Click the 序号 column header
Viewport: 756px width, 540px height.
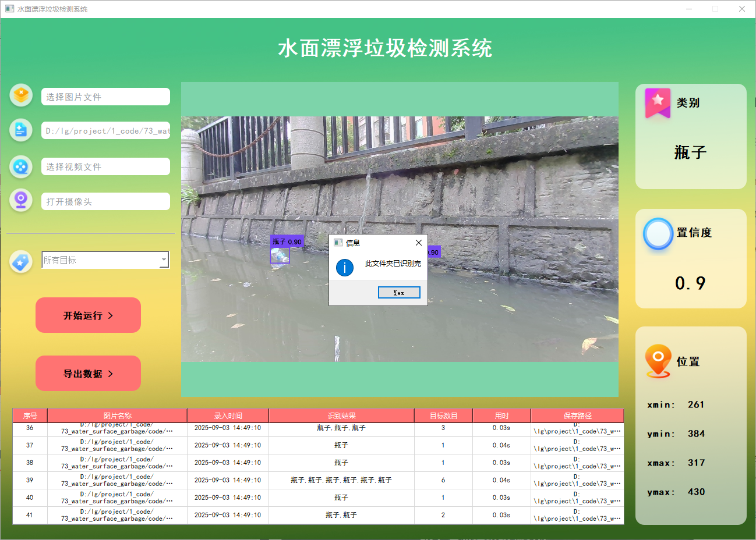(x=30, y=415)
